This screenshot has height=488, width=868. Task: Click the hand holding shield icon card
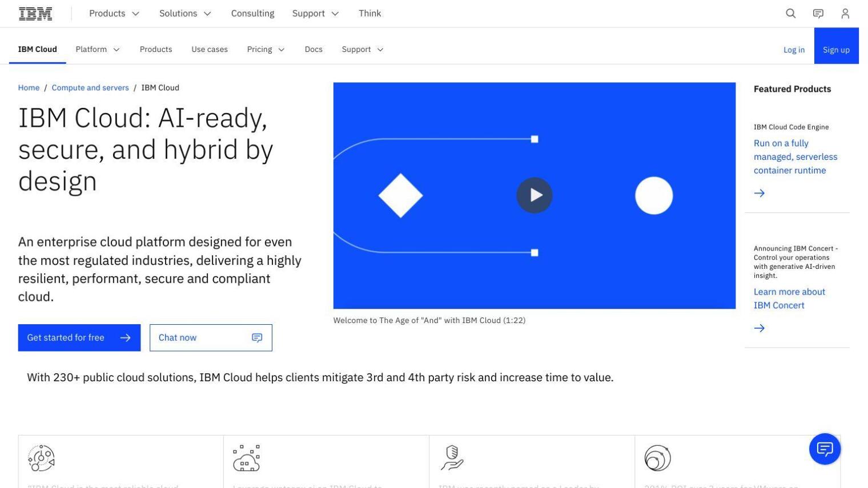coord(452,458)
